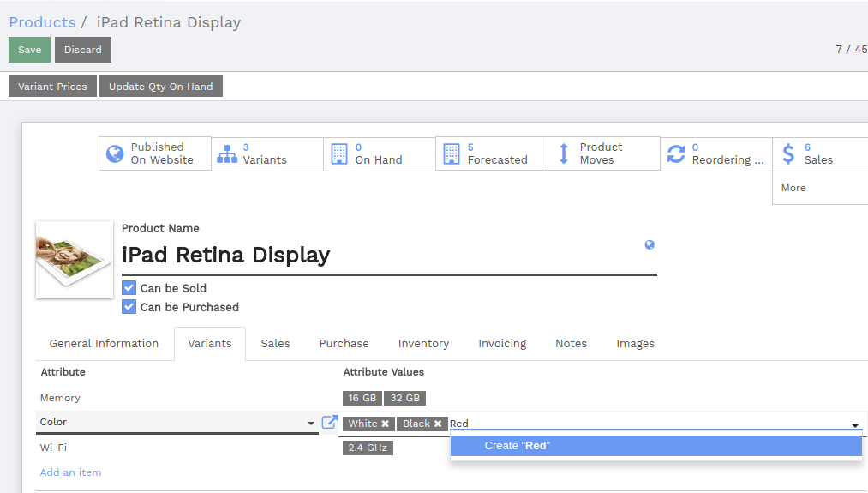Uncheck Can be Purchased checkbox
Image resolution: width=868 pixels, height=493 pixels.
tap(129, 307)
